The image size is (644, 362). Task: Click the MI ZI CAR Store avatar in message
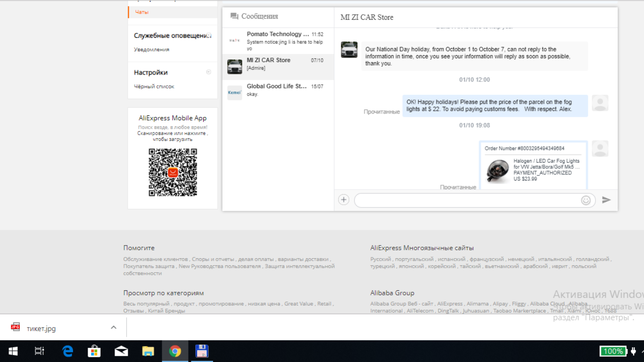(349, 49)
